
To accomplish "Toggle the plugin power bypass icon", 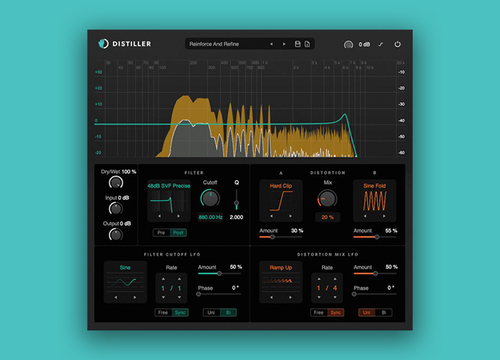I will coord(397,44).
